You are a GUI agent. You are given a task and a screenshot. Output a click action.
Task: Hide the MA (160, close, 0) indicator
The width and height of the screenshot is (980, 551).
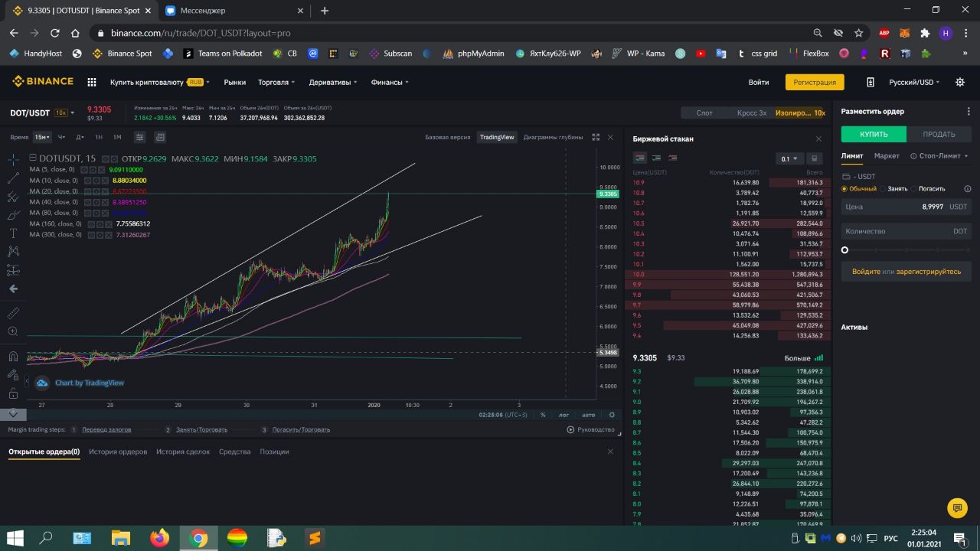92,224
